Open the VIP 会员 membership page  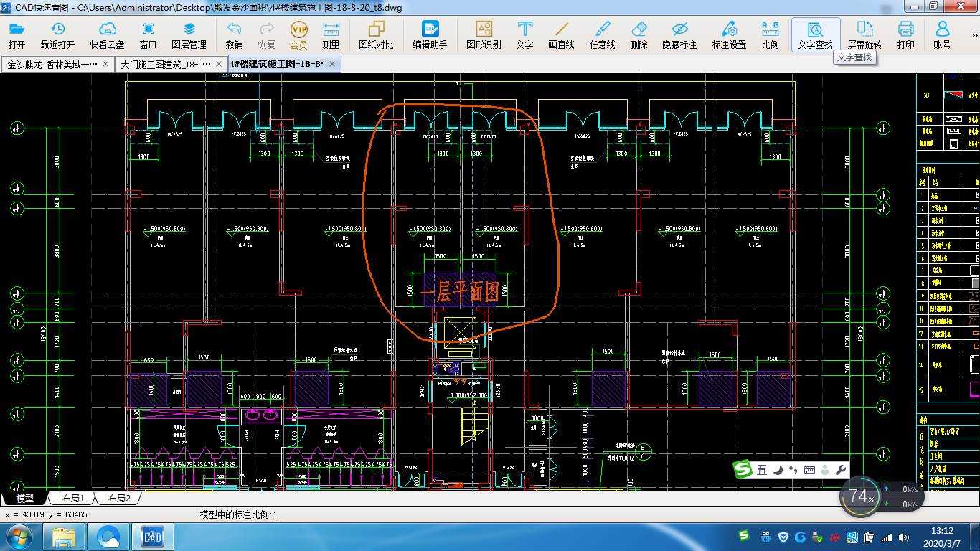click(x=298, y=35)
